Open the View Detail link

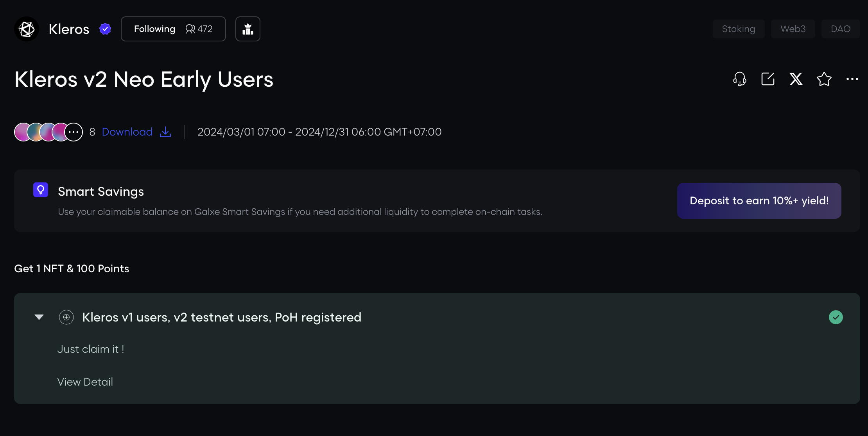(85, 382)
